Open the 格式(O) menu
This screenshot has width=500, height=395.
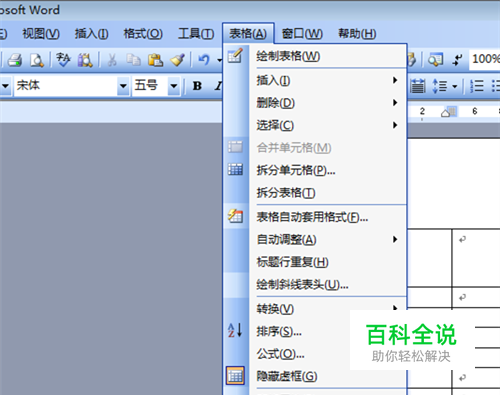coord(143,34)
